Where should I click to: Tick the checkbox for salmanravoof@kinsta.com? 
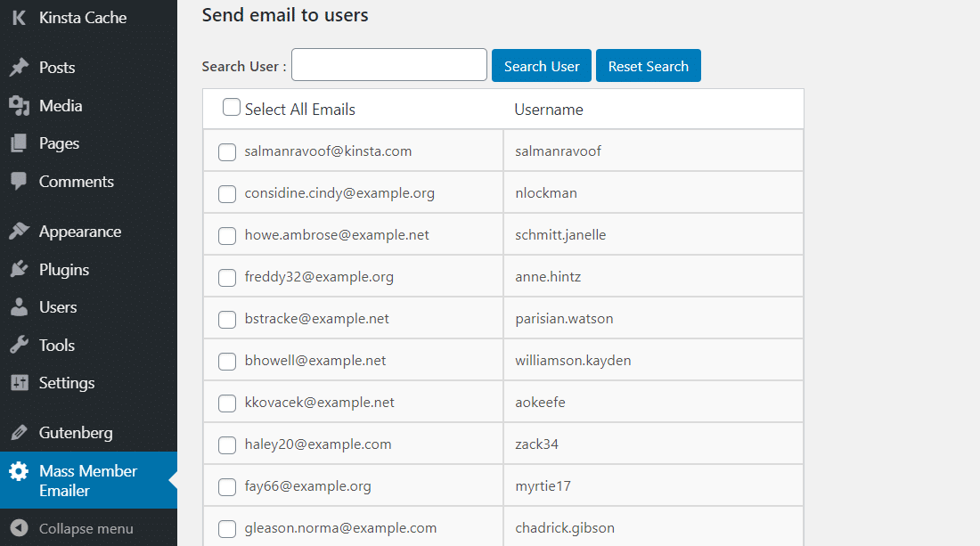pyautogui.click(x=226, y=151)
